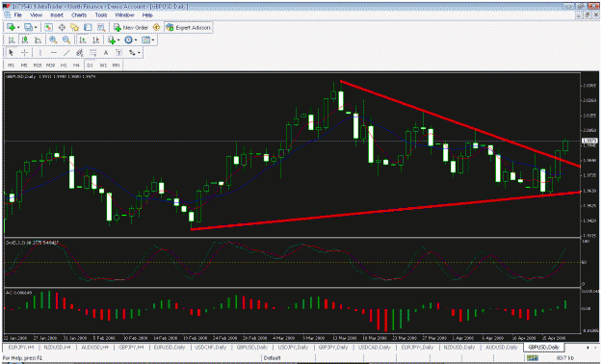The height and width of the screenshot is (364, 602).
Task: Select the Horizontal Line drawing tool
Action: coord(54,53)
